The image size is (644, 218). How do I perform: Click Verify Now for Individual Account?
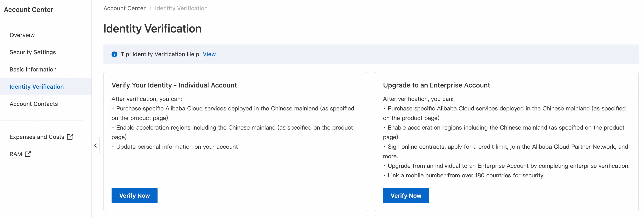134,196
